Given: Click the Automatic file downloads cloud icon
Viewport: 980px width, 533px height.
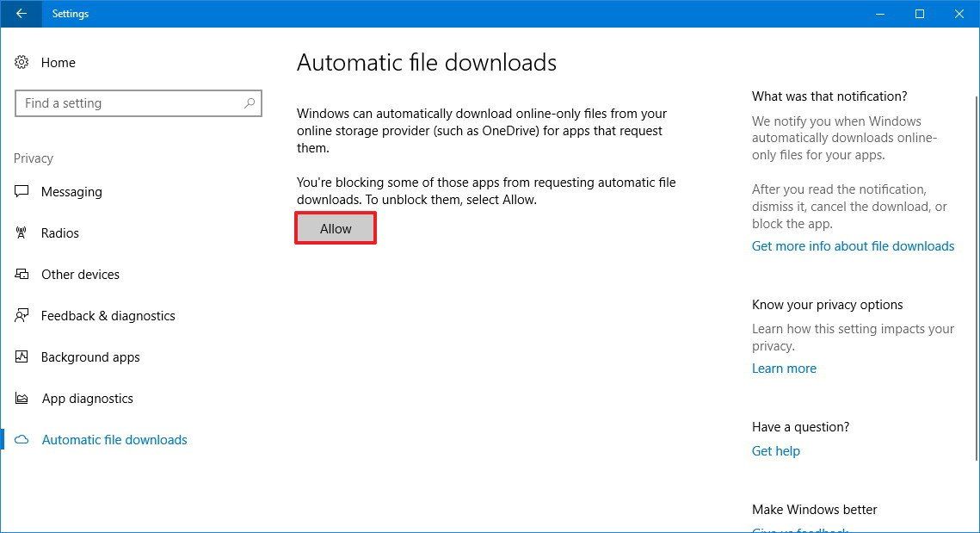Looking at the screenshot, I should [22, 439].
